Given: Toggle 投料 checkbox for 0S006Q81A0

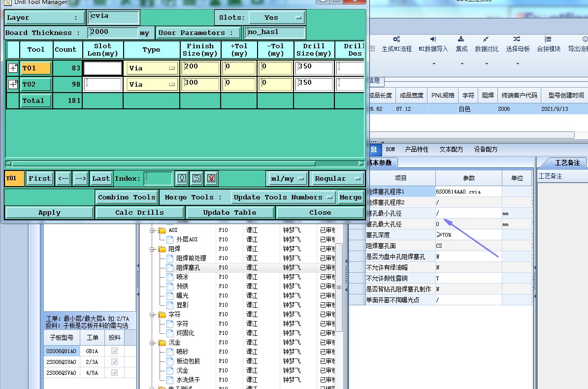Looking at the screenshot, I should [114, 351].
